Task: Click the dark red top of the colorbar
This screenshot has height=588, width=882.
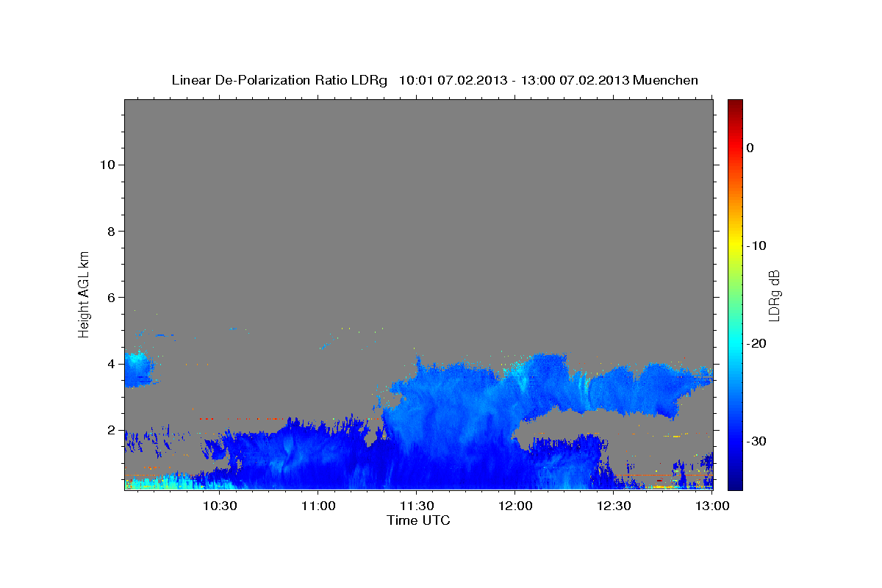Action: [735, 107]
